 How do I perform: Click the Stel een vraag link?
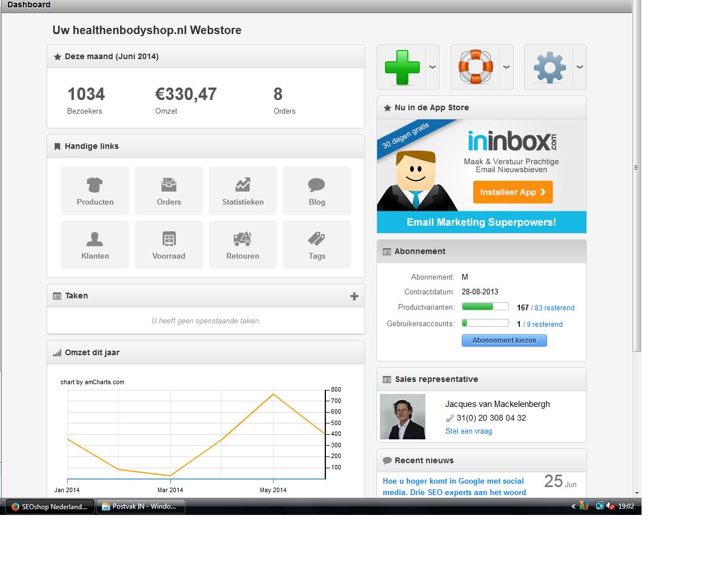point(469,431)
